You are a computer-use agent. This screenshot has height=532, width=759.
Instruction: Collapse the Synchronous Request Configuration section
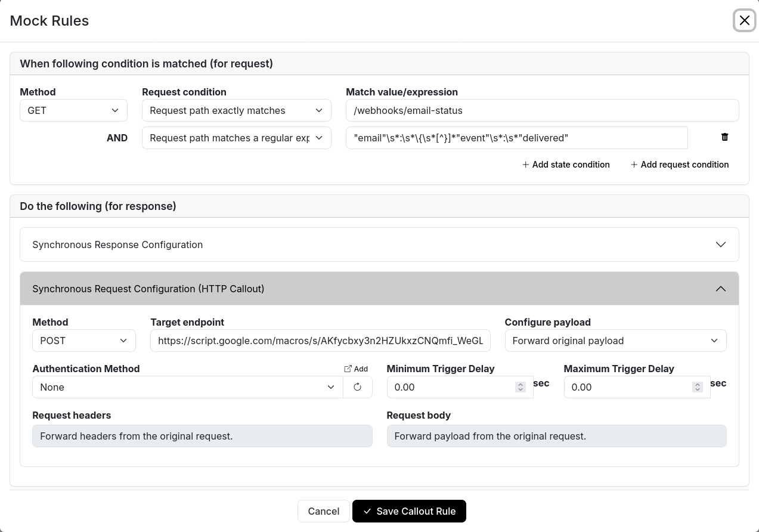point(720,289)
